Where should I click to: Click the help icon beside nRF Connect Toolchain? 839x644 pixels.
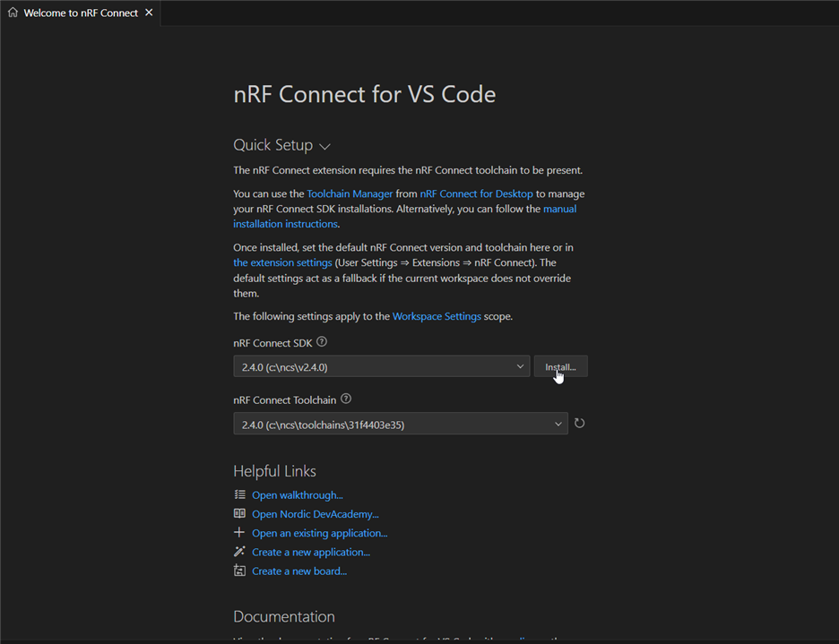(x=346, y=399)
